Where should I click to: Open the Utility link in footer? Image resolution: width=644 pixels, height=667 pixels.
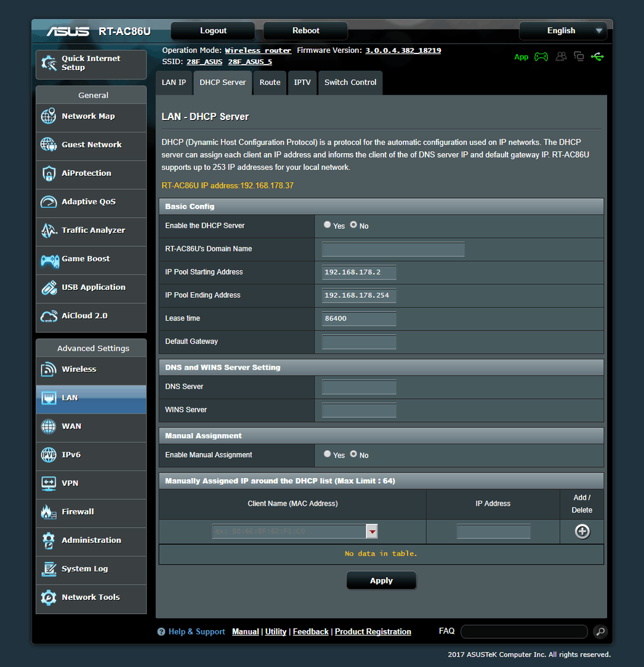276,632
